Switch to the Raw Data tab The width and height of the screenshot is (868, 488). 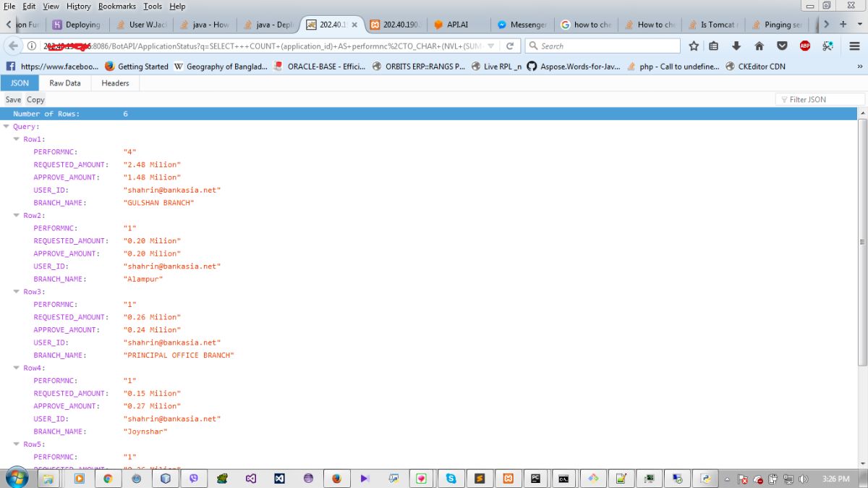click(65, 83)
